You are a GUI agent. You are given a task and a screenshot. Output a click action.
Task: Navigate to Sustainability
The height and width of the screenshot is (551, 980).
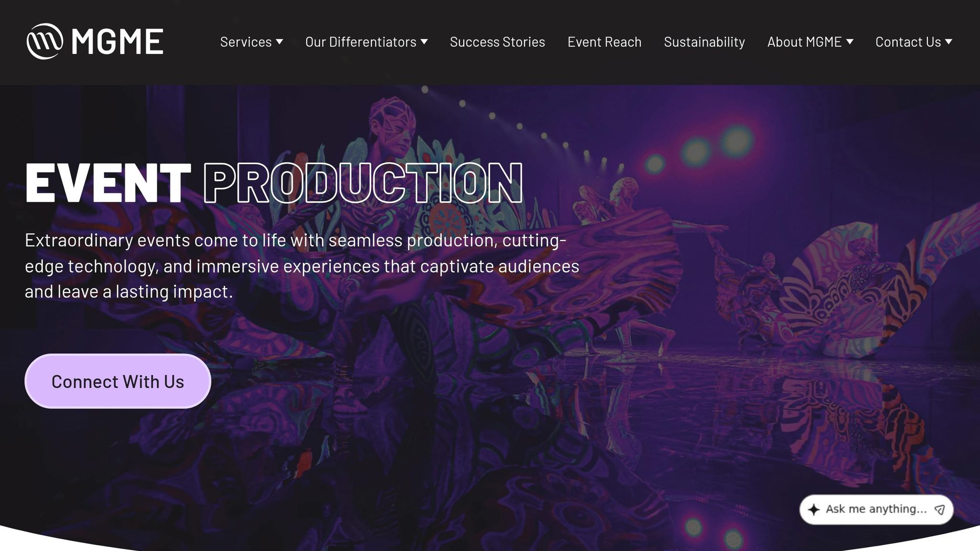click(704, 42)
